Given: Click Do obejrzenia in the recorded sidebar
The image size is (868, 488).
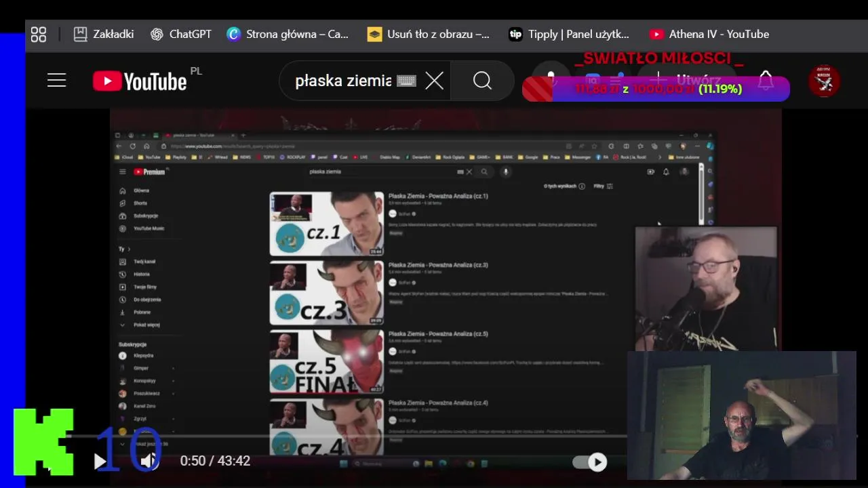Looking at the screenshot, I should click(146, 300).
